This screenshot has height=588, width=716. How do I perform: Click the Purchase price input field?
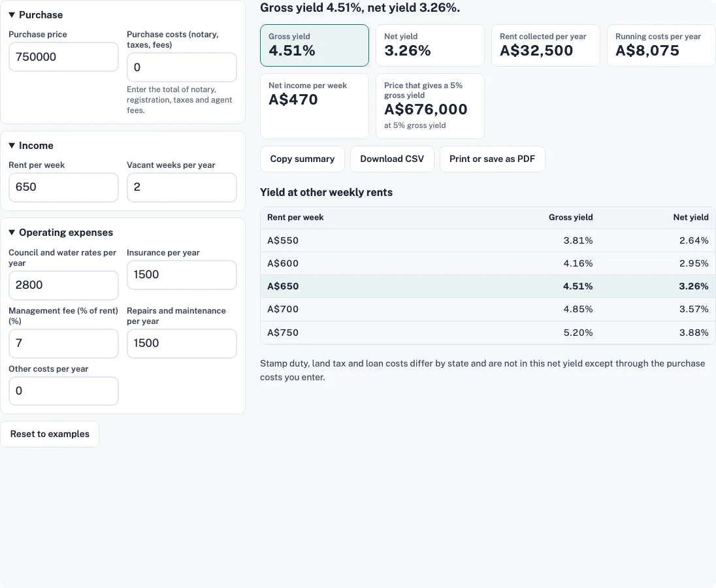[x=63, y=57]
